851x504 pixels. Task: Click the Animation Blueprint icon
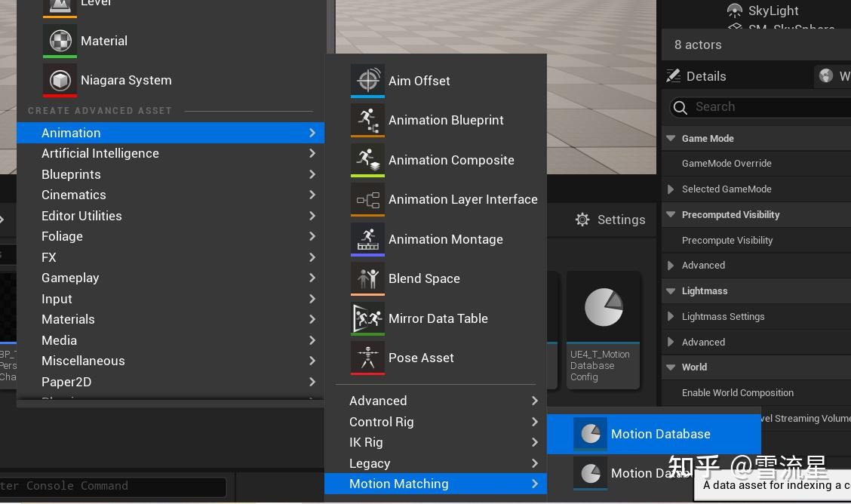[x=367, y=120]
